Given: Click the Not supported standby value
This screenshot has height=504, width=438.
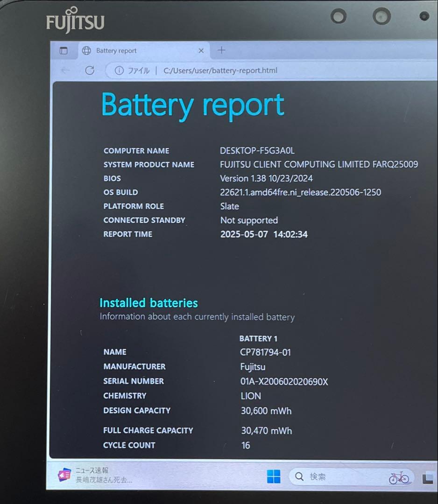Looking at the screenshot, I should tap(249, 220).
